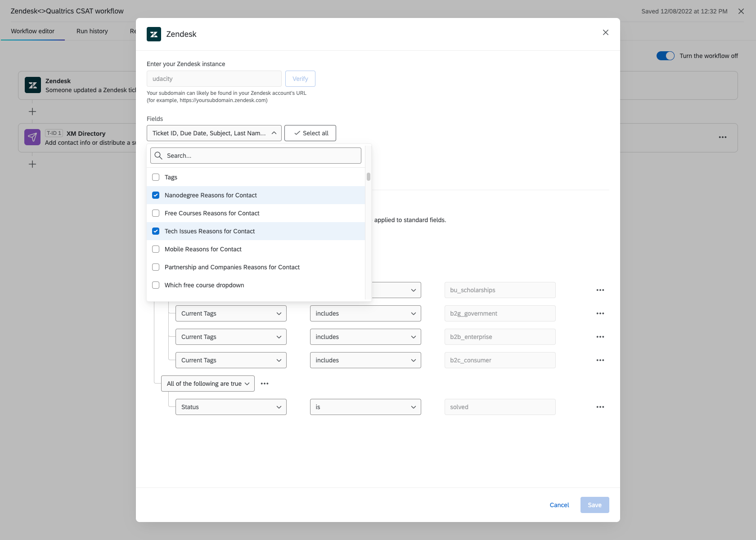Click the Zendesk icon in workflow step

click(x=33, y=85)
